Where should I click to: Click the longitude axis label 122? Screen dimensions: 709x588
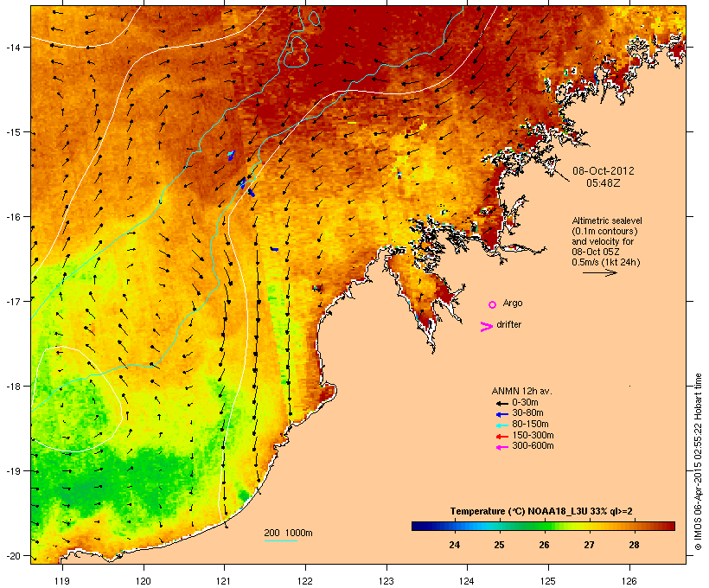pyautogui.click(x=305, y=581)
